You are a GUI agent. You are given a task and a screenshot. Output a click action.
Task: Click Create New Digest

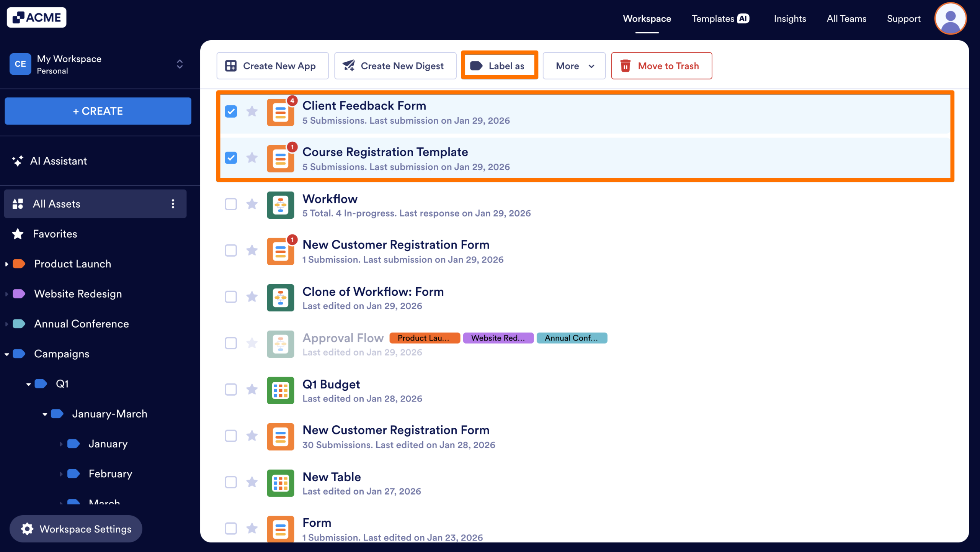pos(395,66)
